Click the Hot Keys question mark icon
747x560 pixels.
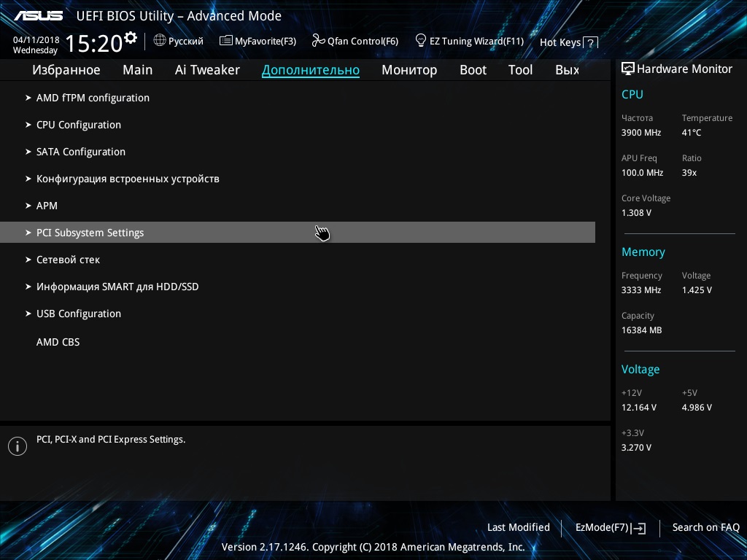591,43
